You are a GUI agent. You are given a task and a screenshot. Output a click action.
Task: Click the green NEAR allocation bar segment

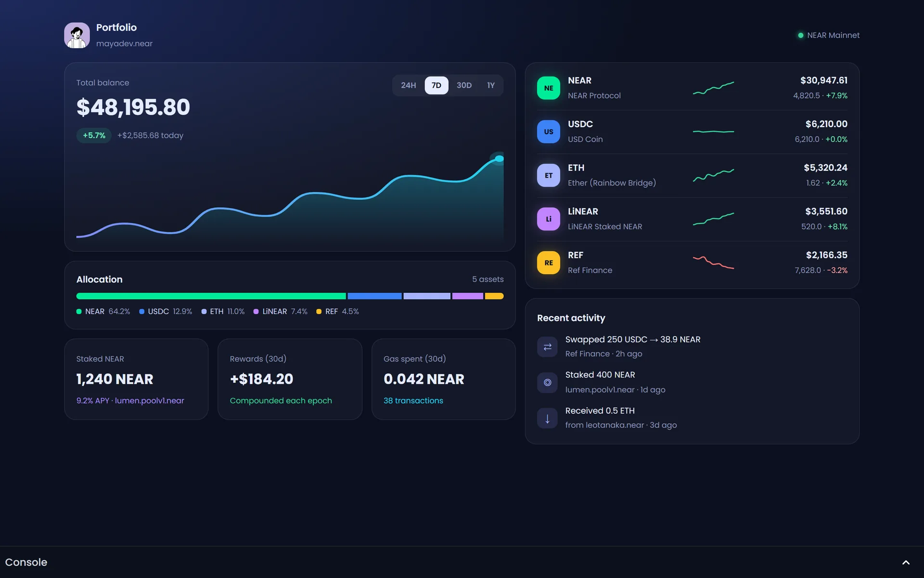tap(211, 296)
